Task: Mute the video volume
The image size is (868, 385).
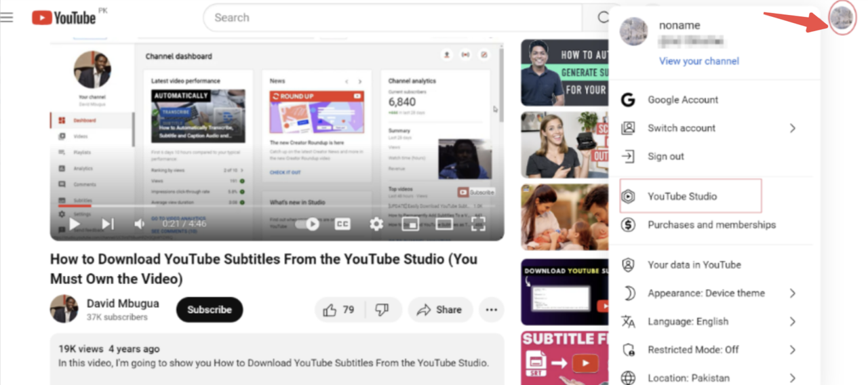Action: (x=139, y=224)
